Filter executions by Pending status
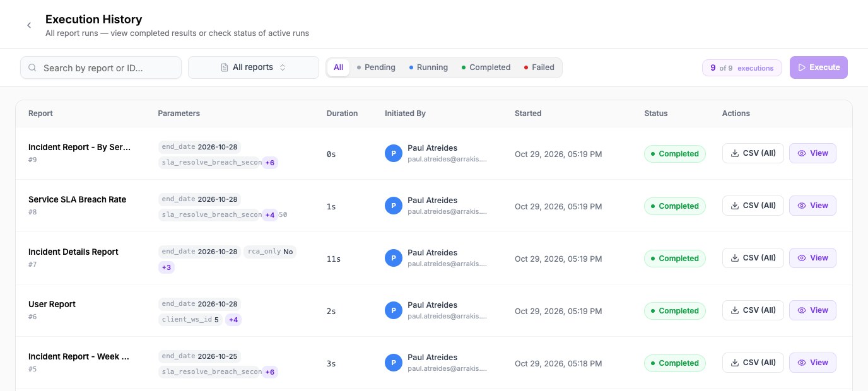The height and width of the screenshot is (391, 868). click(x=376, y=67)
